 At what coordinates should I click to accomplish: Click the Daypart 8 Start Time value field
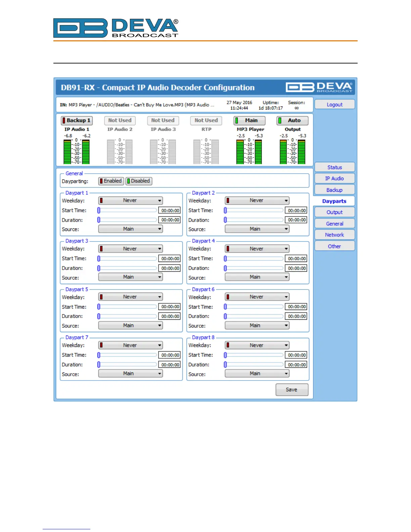coord(296,355)
